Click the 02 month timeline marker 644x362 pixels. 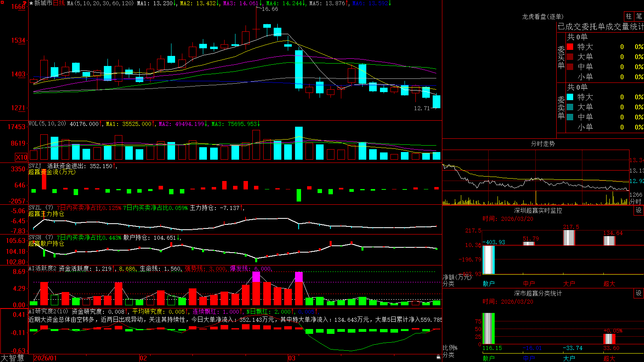click(143, 358)
